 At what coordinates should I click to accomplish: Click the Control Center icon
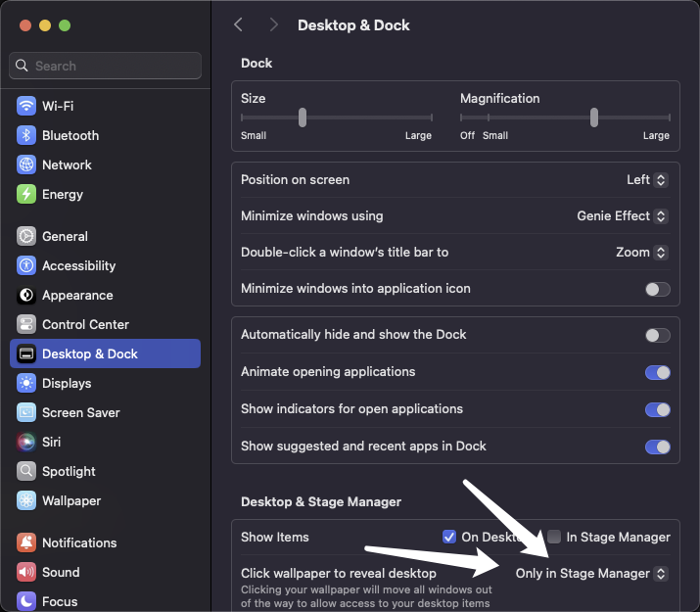[26, 324]
